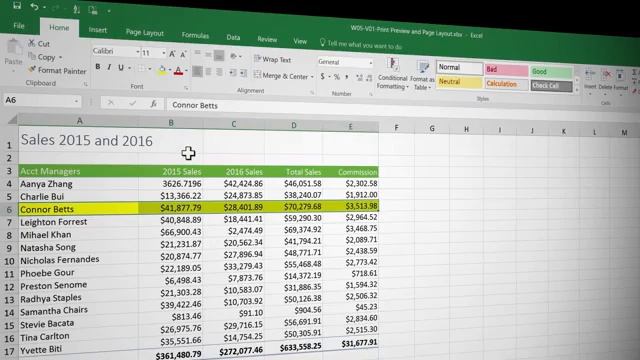Click the Increase Decimal icon
The width and height of the screenshot is (640, 360).
[359, 78]
